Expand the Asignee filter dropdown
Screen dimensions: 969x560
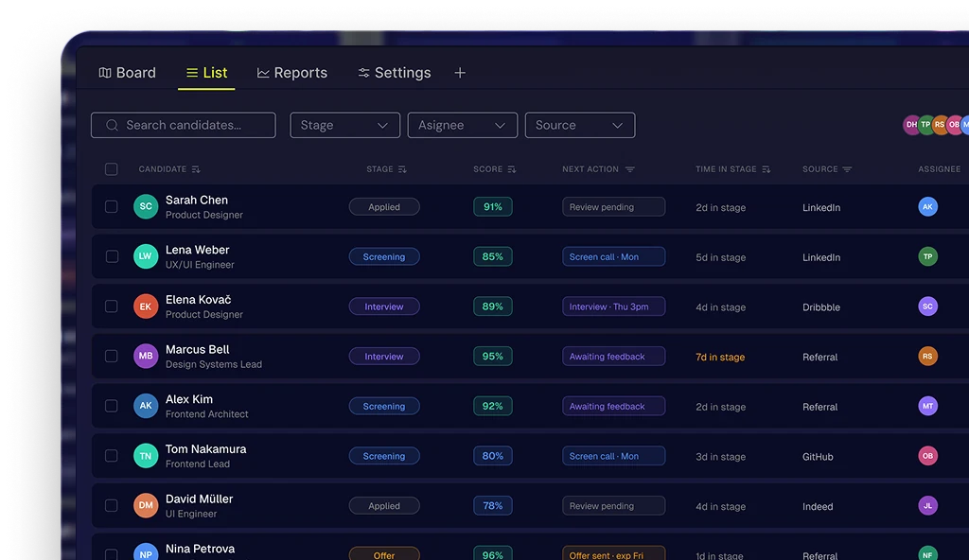pos(462,125)
